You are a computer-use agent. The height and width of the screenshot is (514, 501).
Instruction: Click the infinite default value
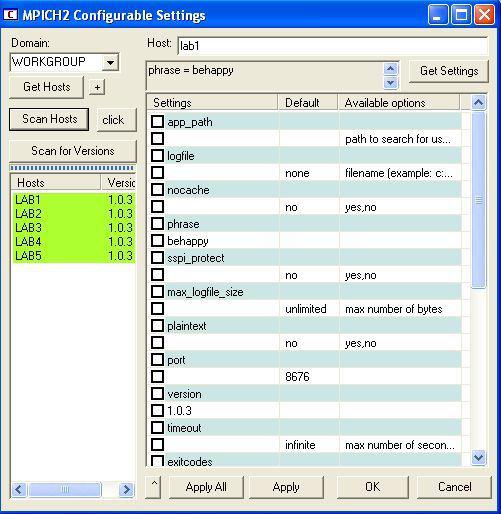tap(300, 445)
